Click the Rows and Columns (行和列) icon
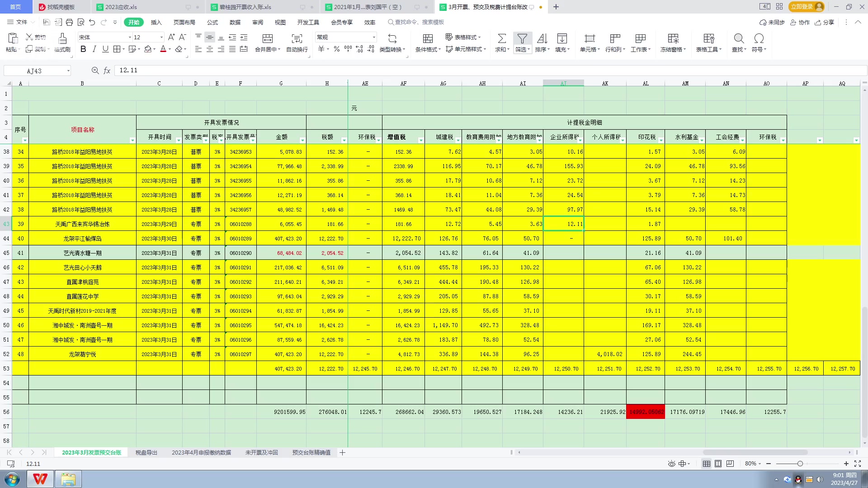Screen dimensions: 868x488 pos(615,38)
